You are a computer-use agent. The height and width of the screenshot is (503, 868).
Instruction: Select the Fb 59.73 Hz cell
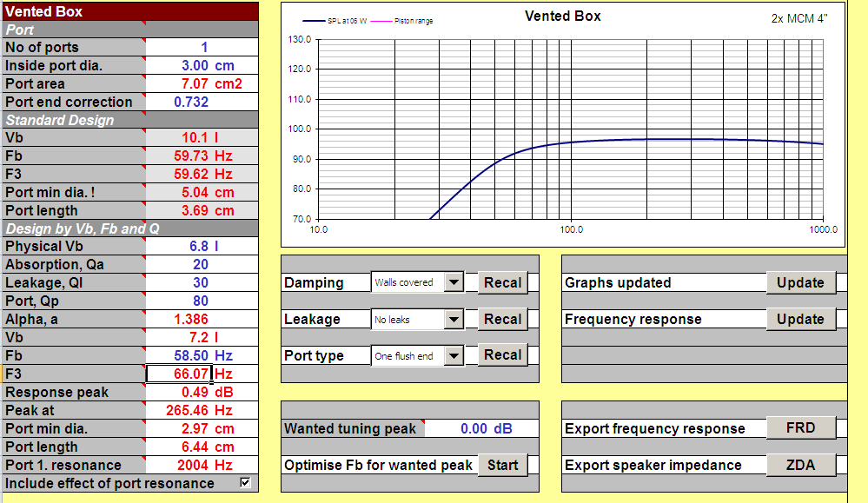click(202, 156)
